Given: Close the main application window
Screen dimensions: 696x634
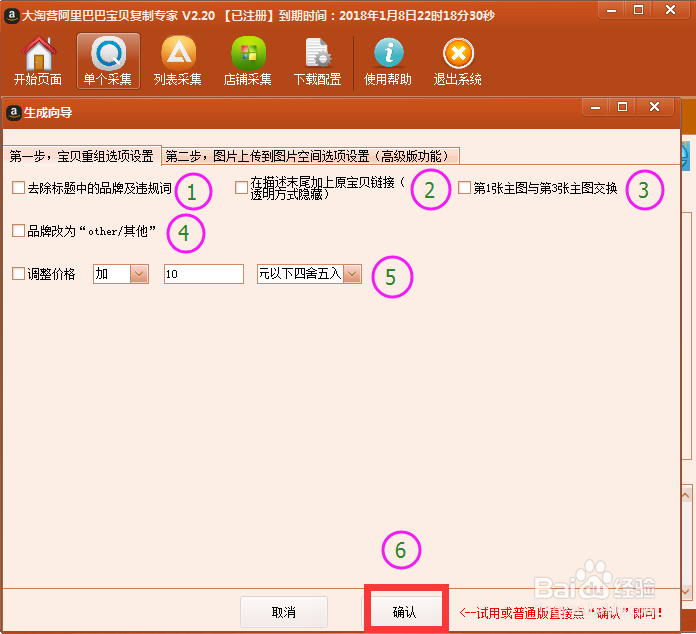Looking at the screenshot, I should (671, 10).
